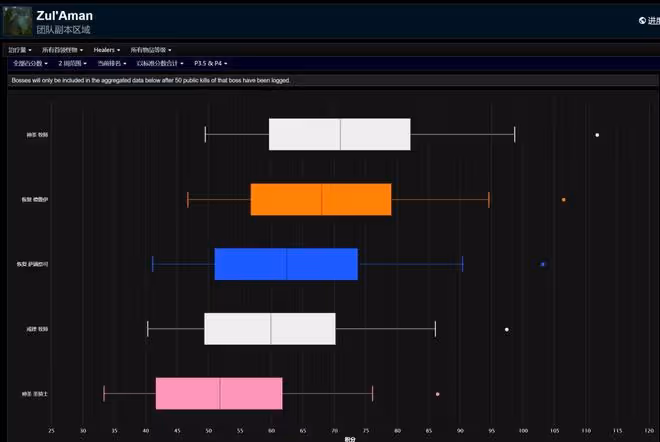Expand the 2-week range dropdown

click(x=72, y=64)
